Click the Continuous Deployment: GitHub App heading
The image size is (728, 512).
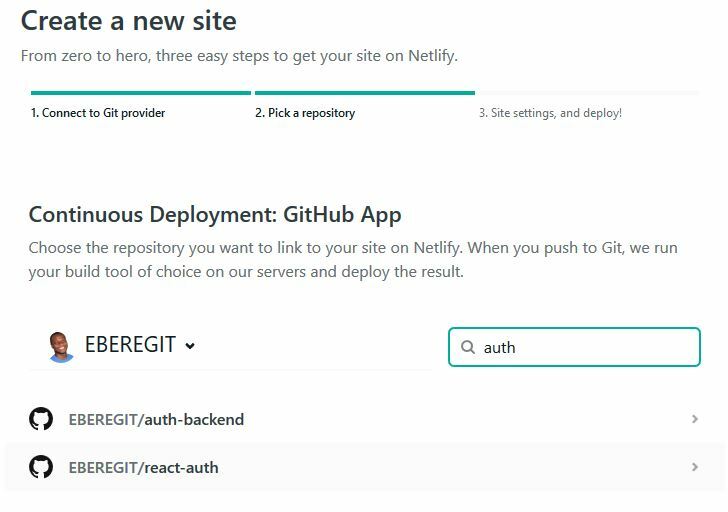(x=215, y=215)
